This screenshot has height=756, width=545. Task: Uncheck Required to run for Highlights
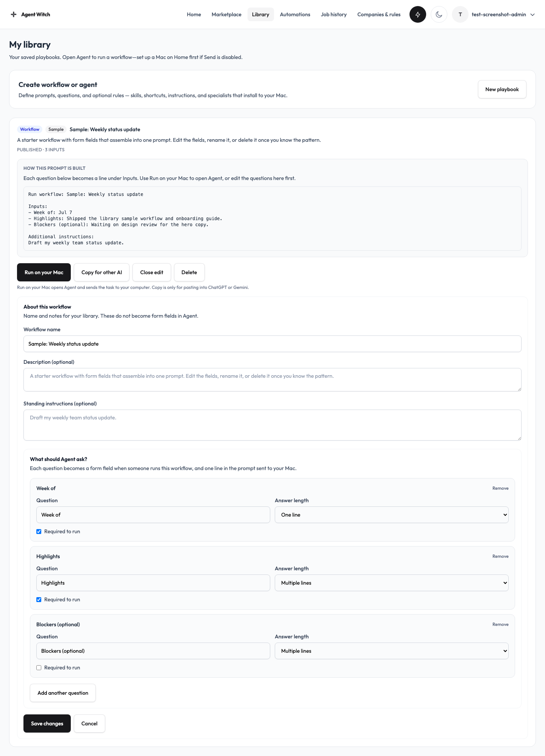(x=39, y=599)
